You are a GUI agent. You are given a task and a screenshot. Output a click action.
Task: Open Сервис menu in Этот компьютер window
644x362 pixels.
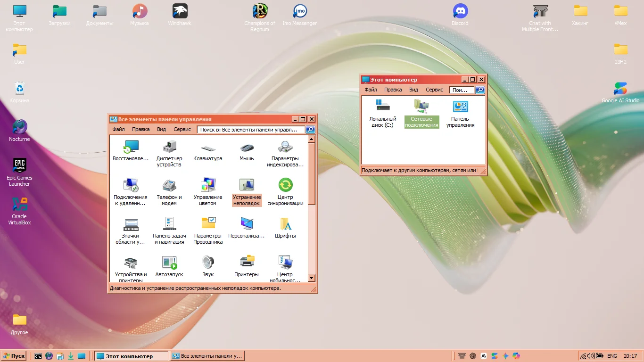pyautogui.click(x=435, y=90)
